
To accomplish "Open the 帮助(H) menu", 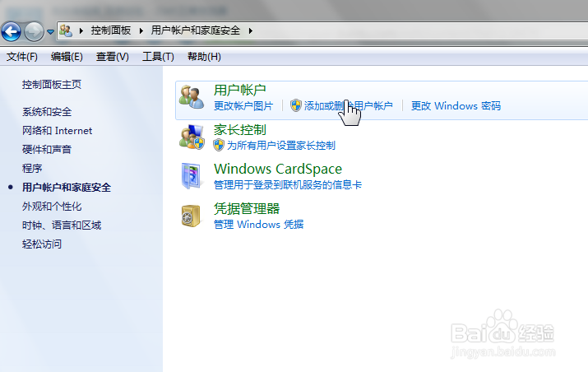I will (205, 57).
